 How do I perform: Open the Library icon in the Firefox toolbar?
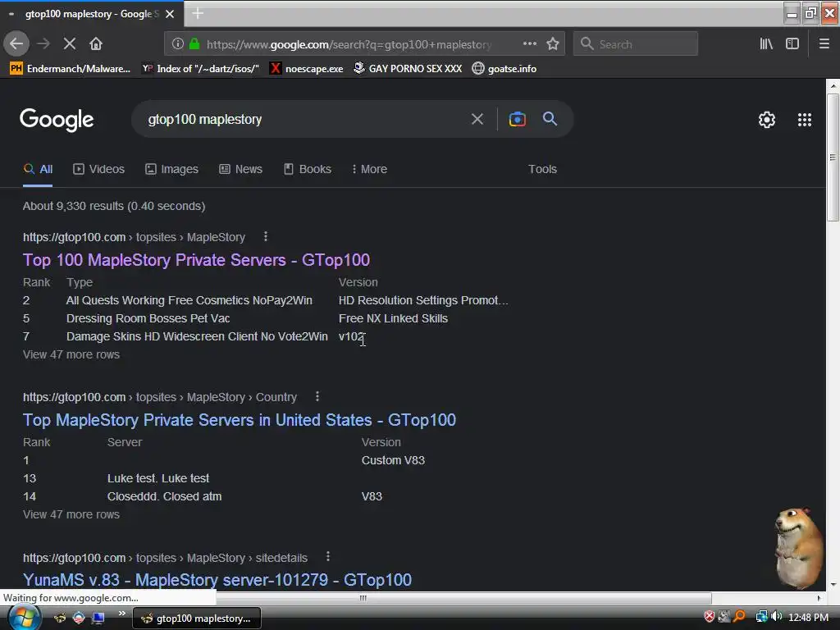[x=766, y=44]
